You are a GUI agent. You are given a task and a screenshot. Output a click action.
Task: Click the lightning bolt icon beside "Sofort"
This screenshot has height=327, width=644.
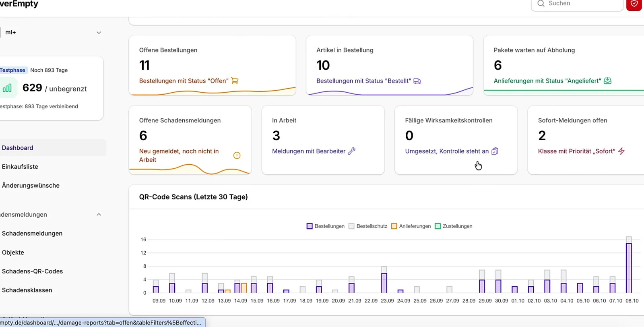pyautogui.click(x=621, y=151)
